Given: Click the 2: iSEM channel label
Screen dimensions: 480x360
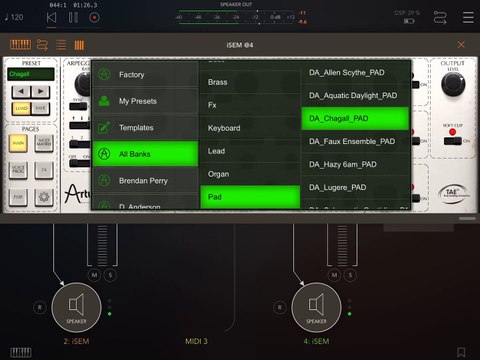Looking at the screenshot, I should 76,341.
